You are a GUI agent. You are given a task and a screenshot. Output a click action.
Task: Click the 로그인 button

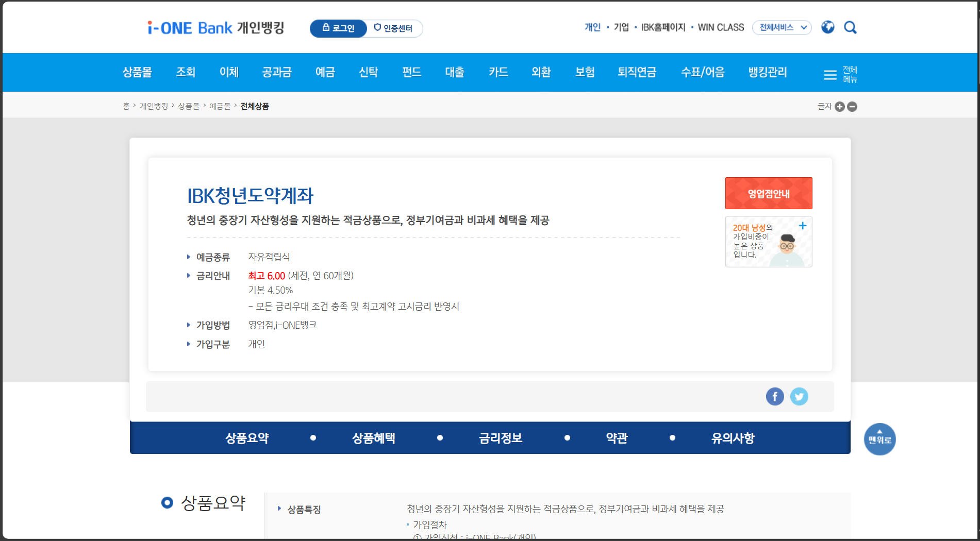click(338, 28)
